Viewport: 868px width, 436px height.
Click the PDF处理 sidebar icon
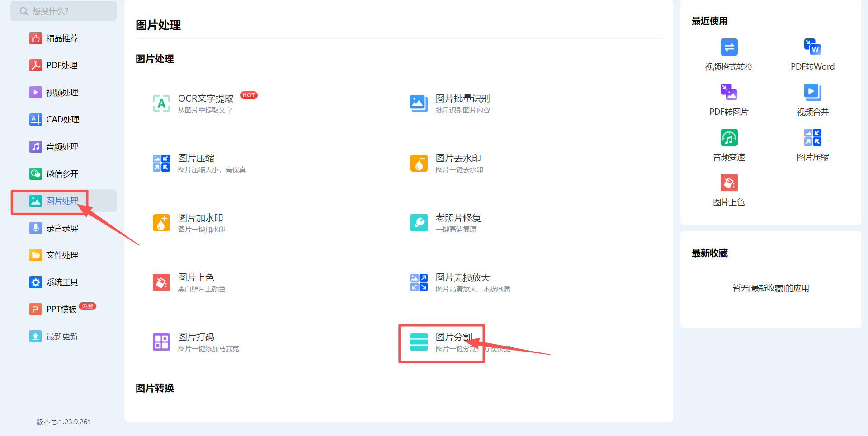point(36,66)
